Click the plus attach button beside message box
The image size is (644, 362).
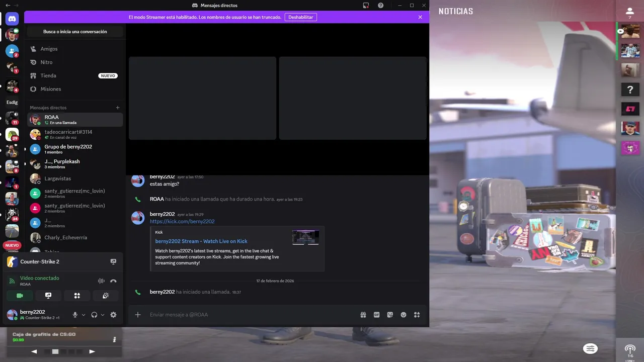(138, 315)
